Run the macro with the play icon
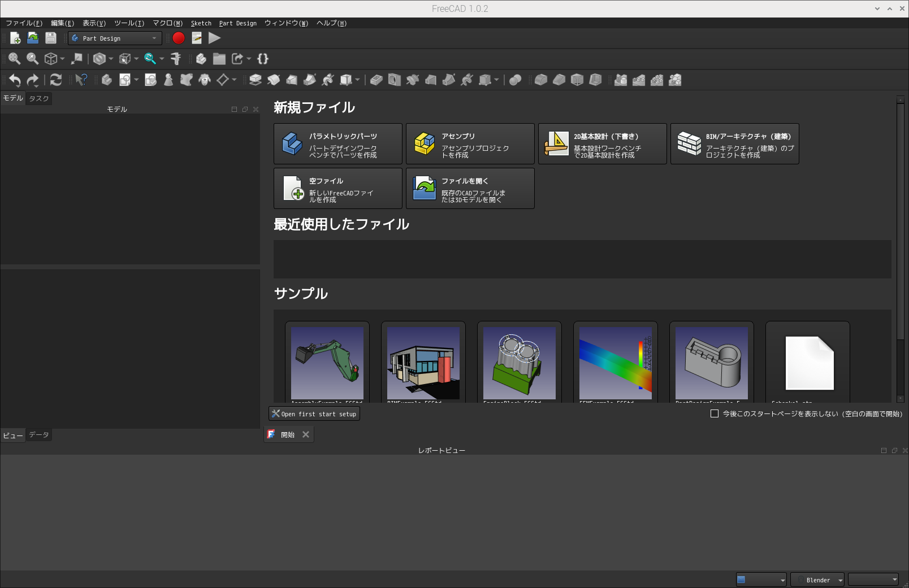 (214, 38)
